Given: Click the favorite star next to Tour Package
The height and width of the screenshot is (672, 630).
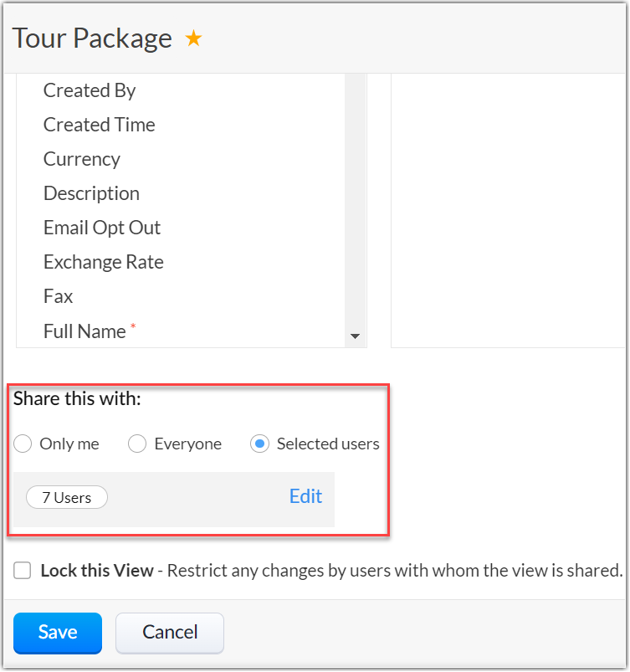Looking at the screenshot, I should point(193,38).
